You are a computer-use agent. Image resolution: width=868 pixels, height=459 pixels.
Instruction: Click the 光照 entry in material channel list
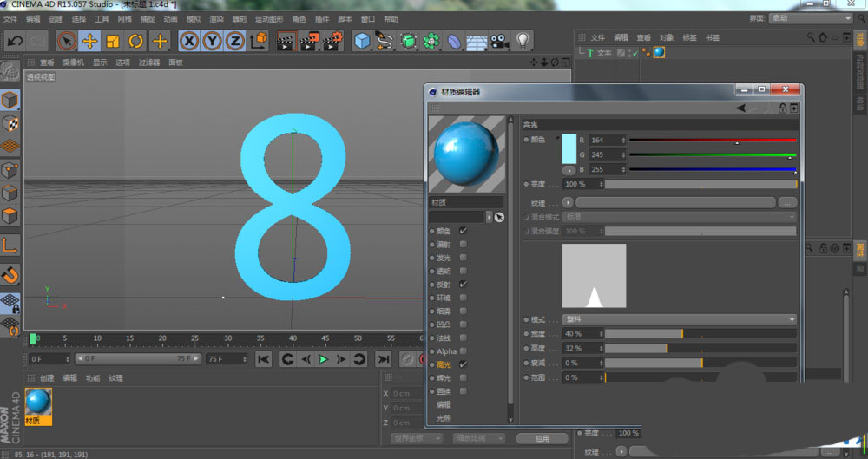pyautogui.click(x=444, y=418)
